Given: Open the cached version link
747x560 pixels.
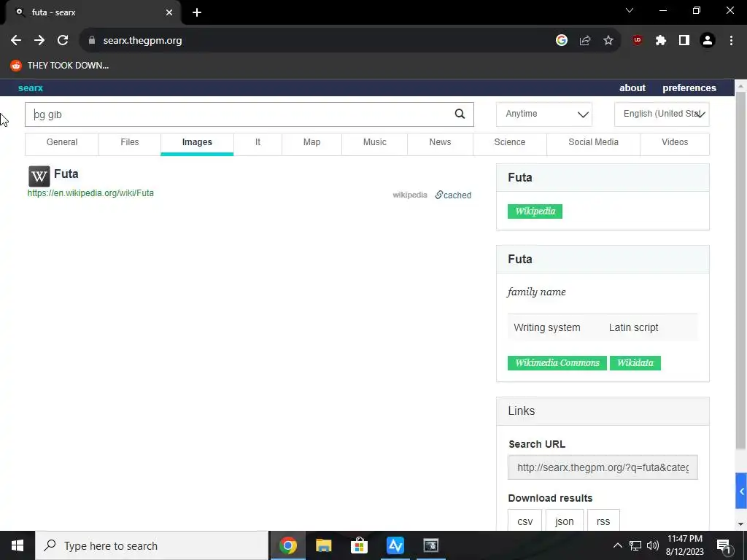Looking at the screenshot, I should (453, 195).
